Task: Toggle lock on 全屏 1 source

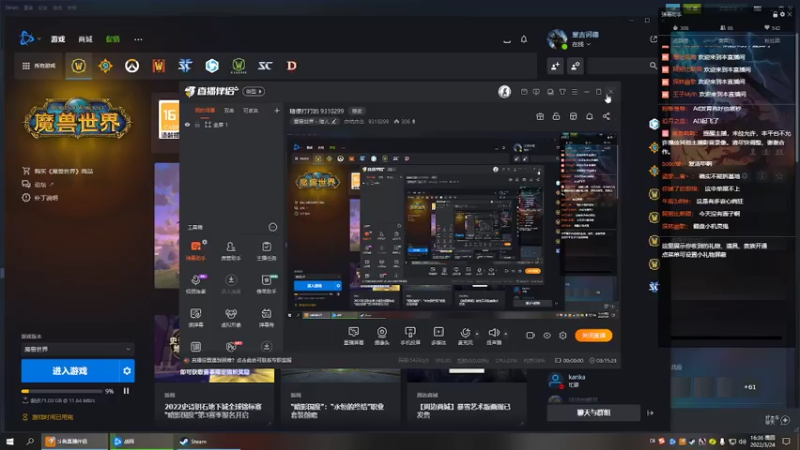Action: [197, 124]
